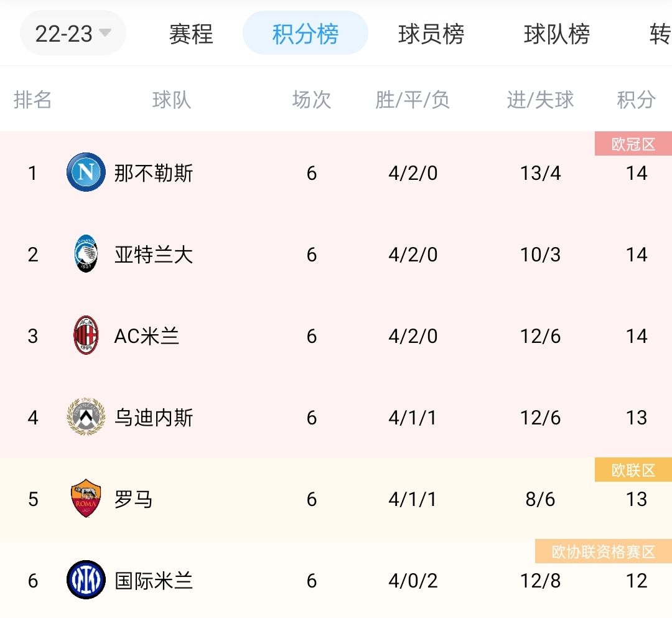Open the 亚特兰大 team page
Screen dimensions: 672x618
154,255
